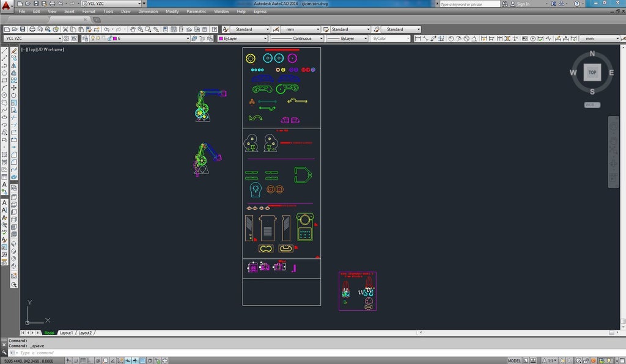Click the Sign In button
The height and width of the screenshot is (364, 626).
[523, 4]
